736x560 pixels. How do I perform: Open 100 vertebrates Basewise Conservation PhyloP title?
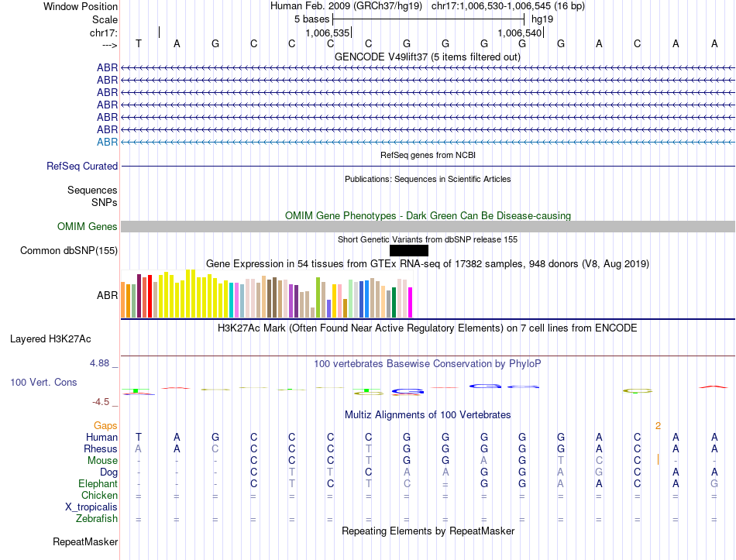coord(428,364)
